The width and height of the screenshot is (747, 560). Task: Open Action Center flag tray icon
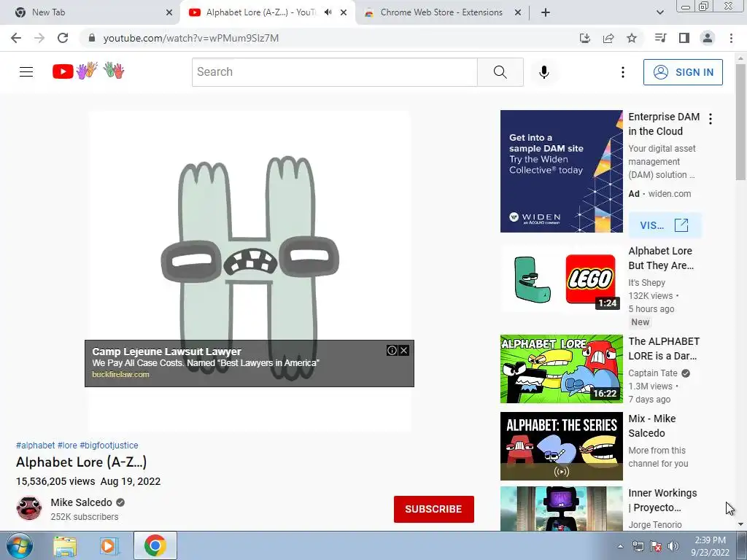coord(656,546)
